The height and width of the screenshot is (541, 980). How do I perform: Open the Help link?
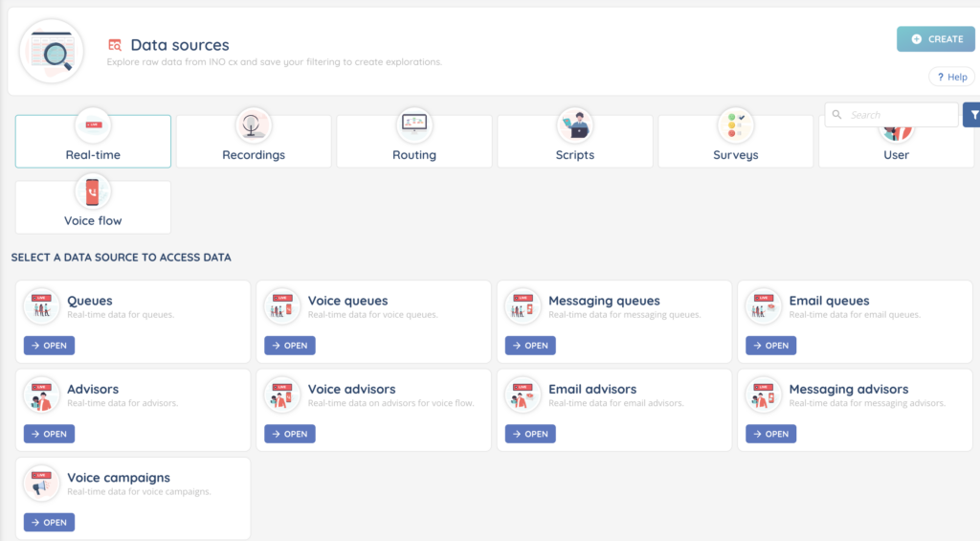click(x=952, y=77)
